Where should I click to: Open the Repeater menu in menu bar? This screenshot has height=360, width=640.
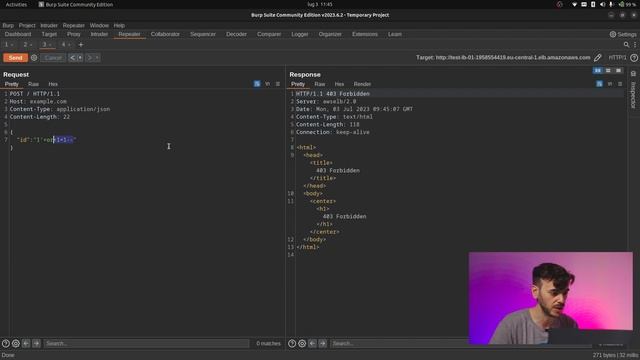tap(73, 25)
